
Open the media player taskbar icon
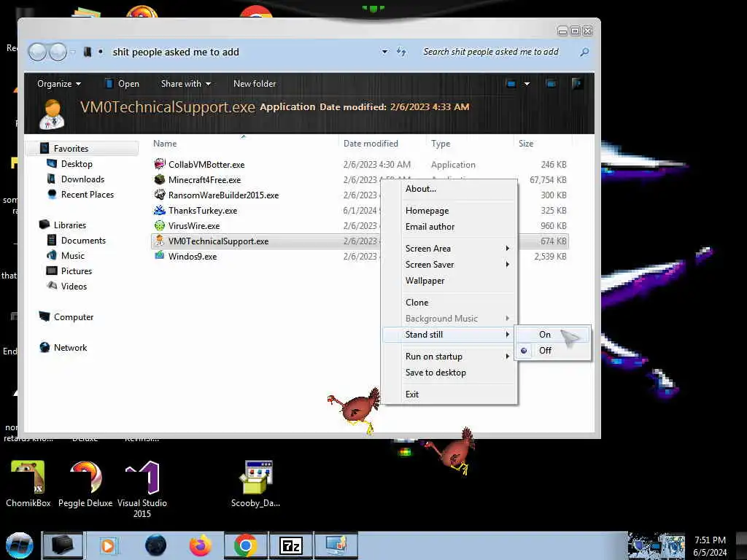tap(108, 545)
